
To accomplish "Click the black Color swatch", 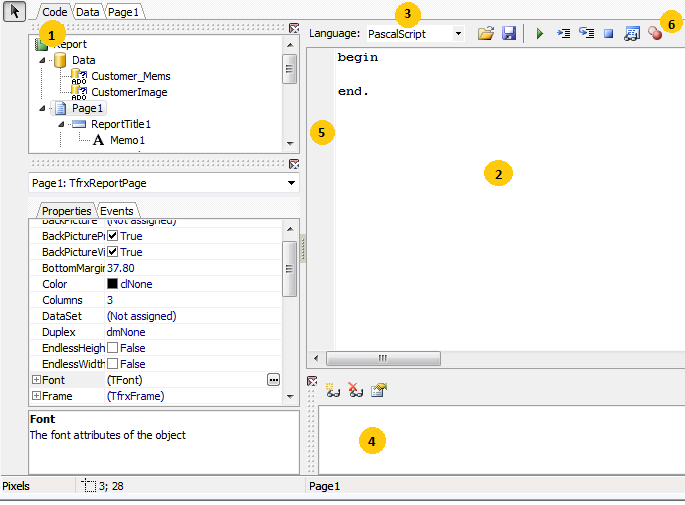I will pos(112,284).
